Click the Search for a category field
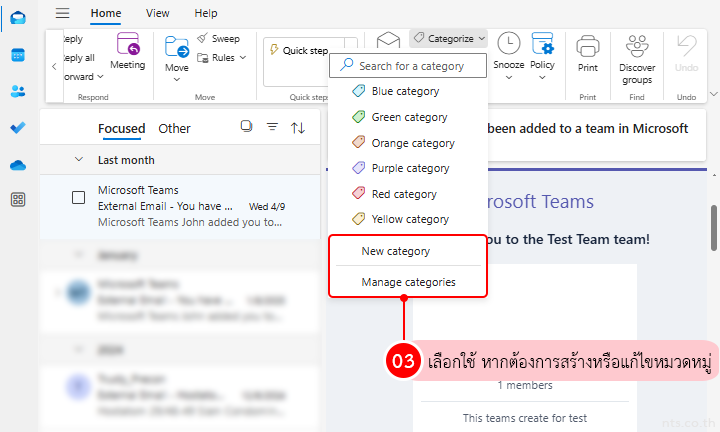 (410, 65)
